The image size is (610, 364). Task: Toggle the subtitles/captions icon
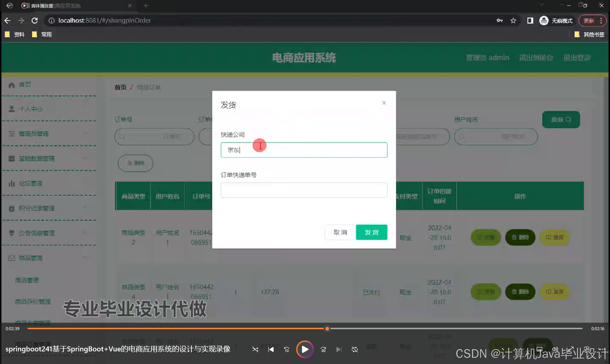539,349
